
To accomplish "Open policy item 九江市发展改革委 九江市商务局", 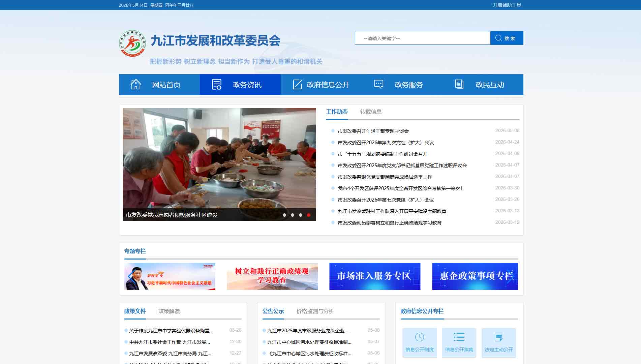I will [170, 354].
